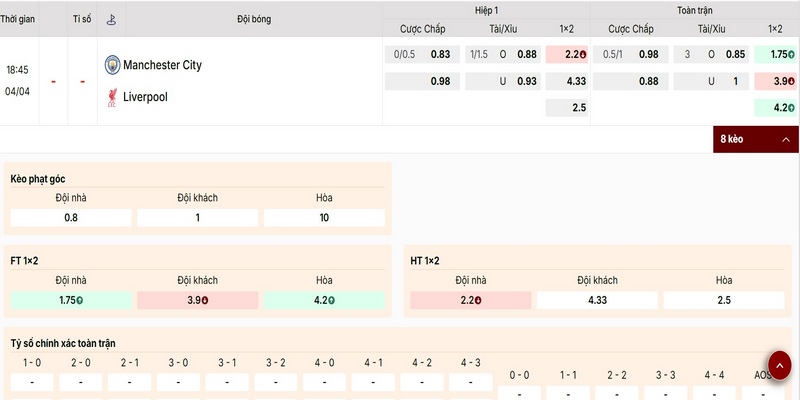The height and width of the screenshot is (400, 800).
Task: Select the Toàn trận column header
Action: tap(694, 9)
